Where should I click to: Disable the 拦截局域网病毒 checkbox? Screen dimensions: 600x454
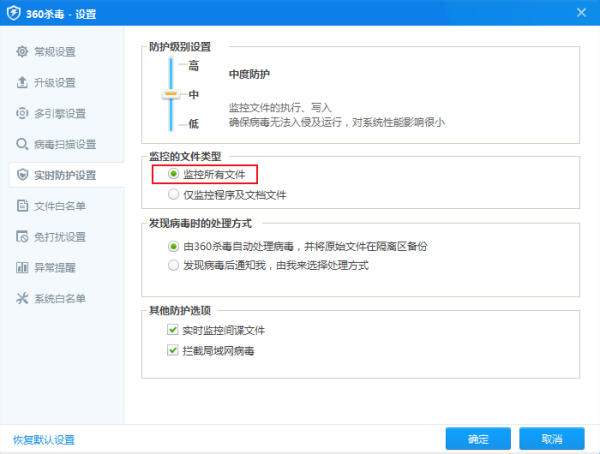point(174,351)
